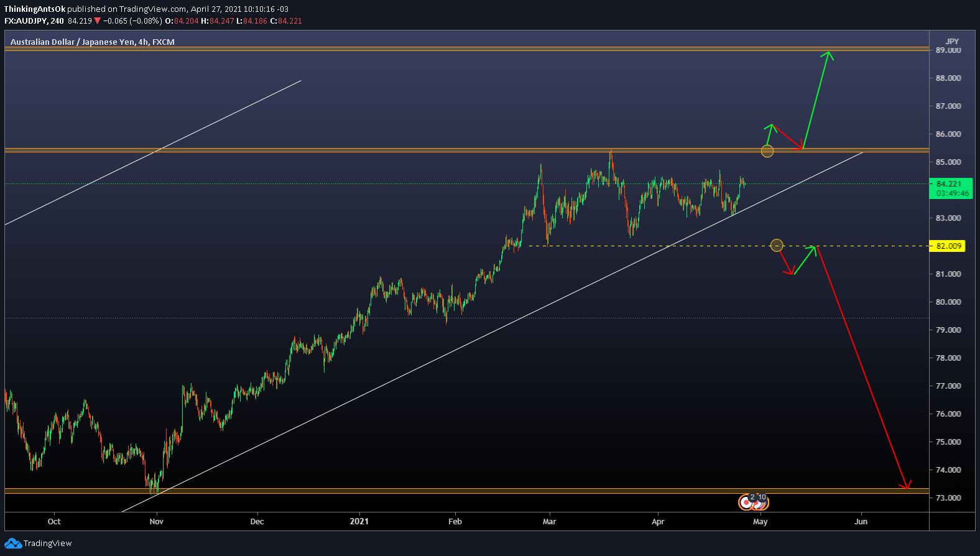
Task: Click the high value H:84.247
Action: point(218,21)
